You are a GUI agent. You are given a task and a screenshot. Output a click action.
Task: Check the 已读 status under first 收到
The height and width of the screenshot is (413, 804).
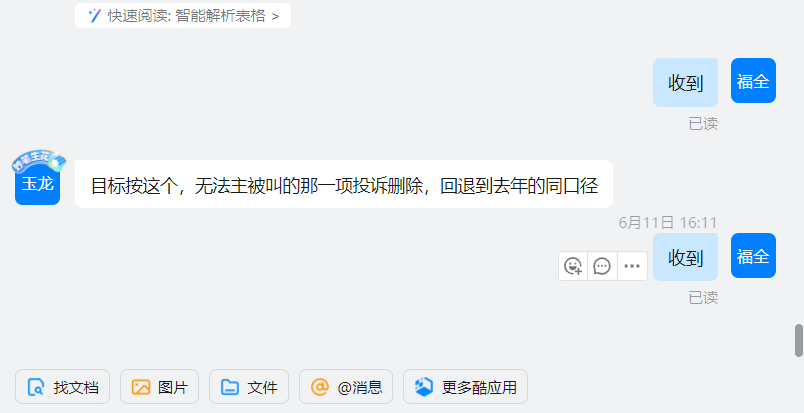pos(703,124)
